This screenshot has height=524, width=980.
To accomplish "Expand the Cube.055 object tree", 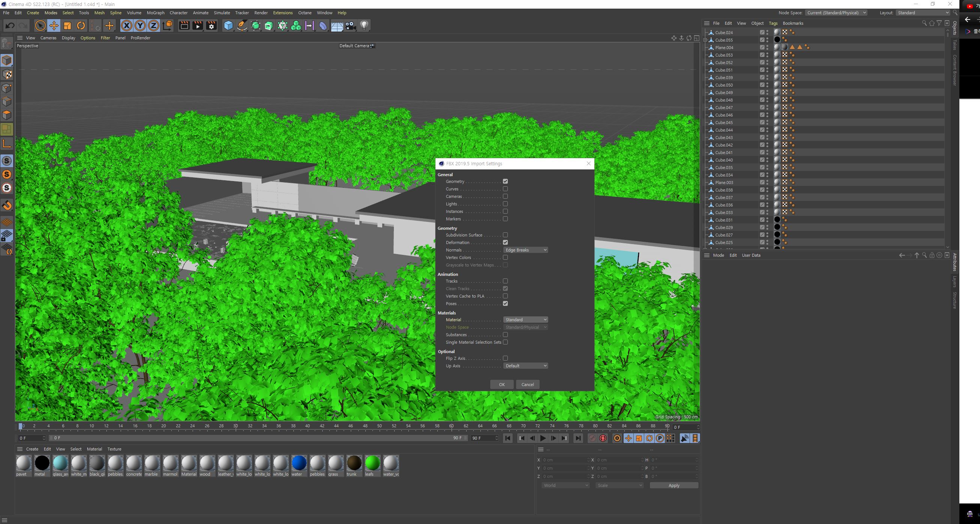I will tap(705, 40).
